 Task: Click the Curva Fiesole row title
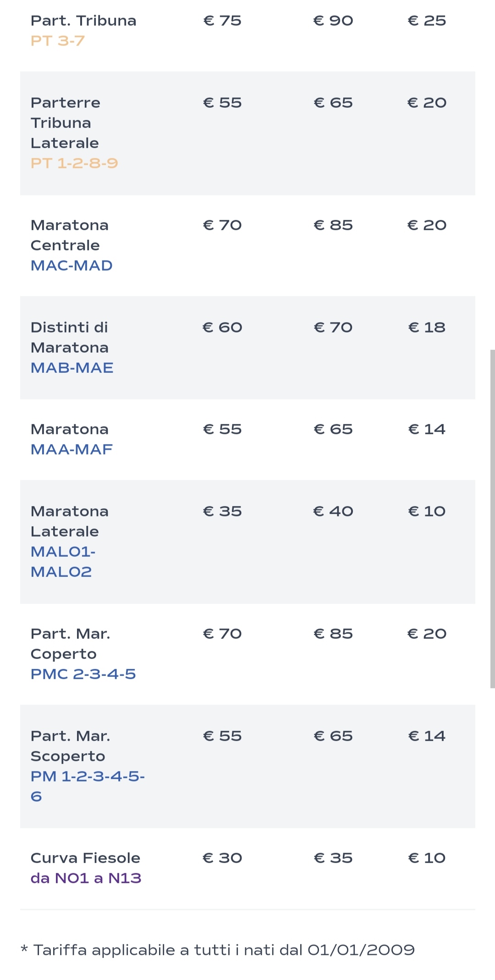(85, 858)
